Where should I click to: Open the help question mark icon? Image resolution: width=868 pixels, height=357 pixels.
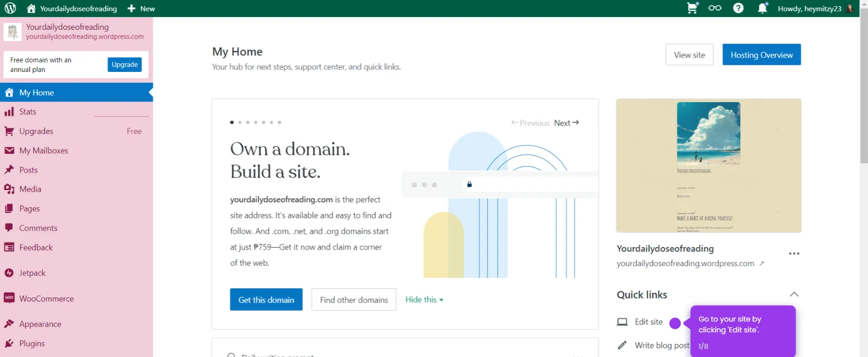pos(738,8)
